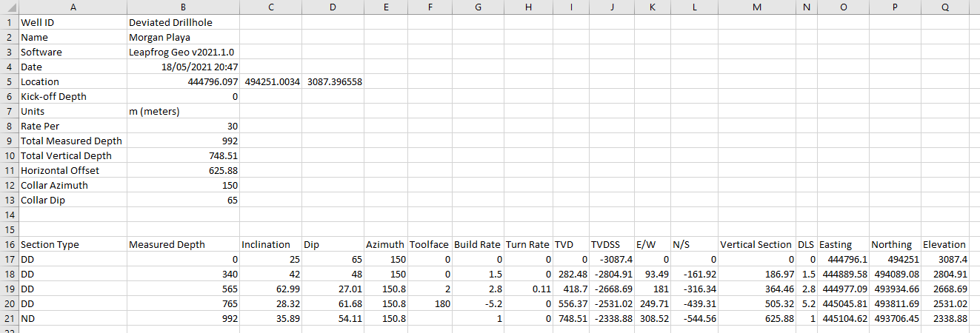Click row header 21
The image size is (980, 333).
9,318
